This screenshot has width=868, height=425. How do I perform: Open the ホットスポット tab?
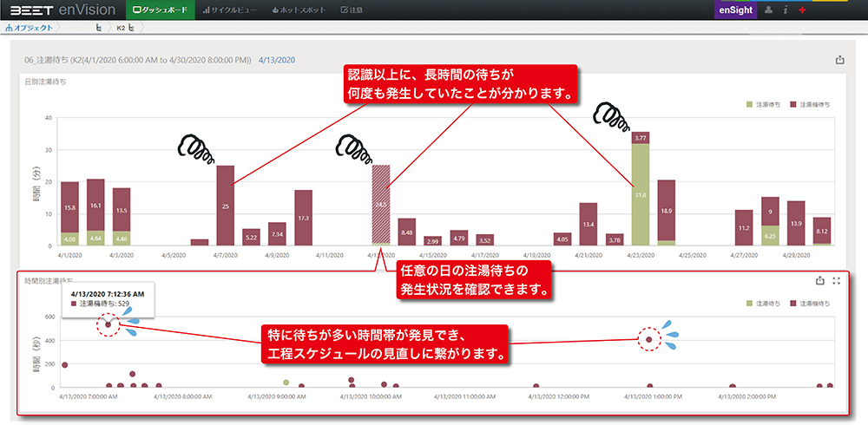[299, 10]
